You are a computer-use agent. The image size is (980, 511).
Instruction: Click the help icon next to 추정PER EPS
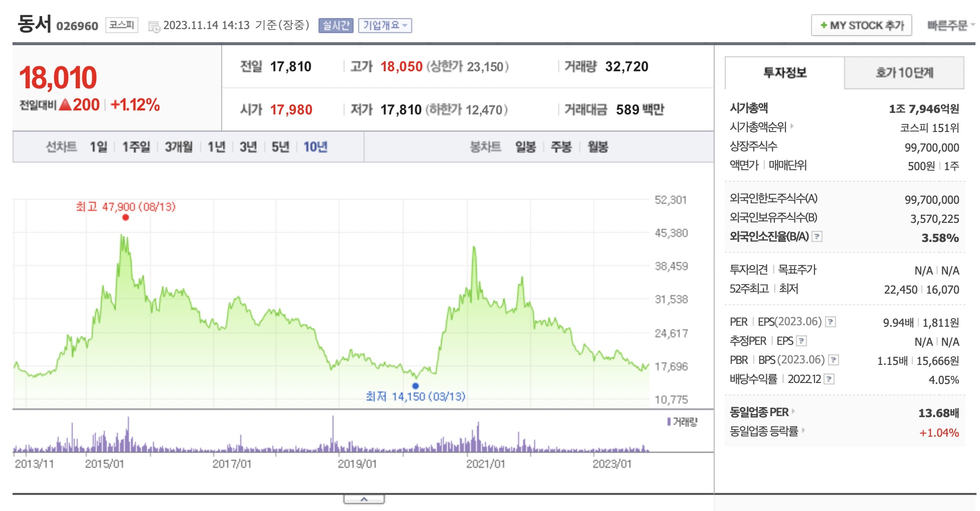[801, 341]
